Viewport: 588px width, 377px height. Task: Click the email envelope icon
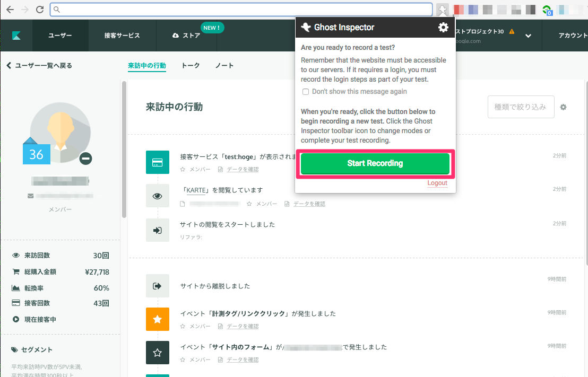31,196
